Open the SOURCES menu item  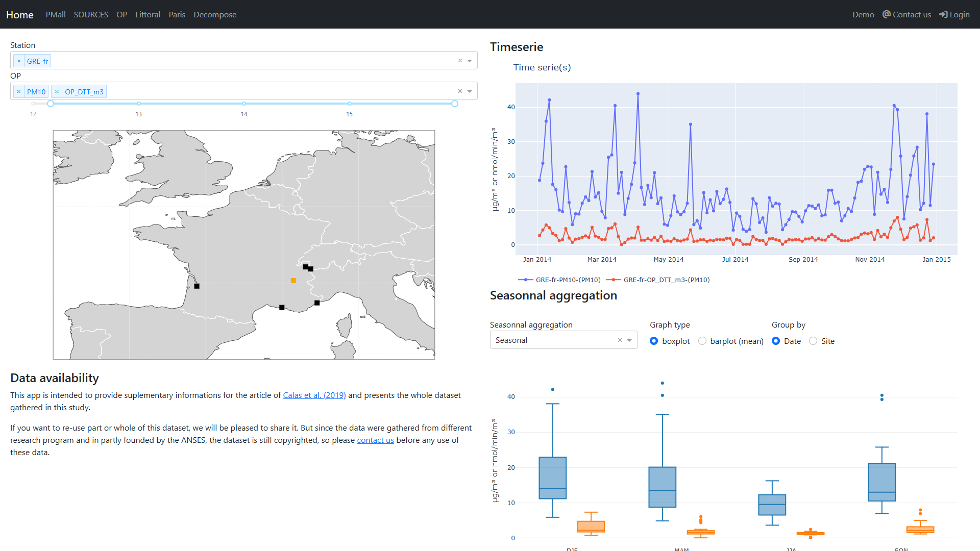pos(91,15)
